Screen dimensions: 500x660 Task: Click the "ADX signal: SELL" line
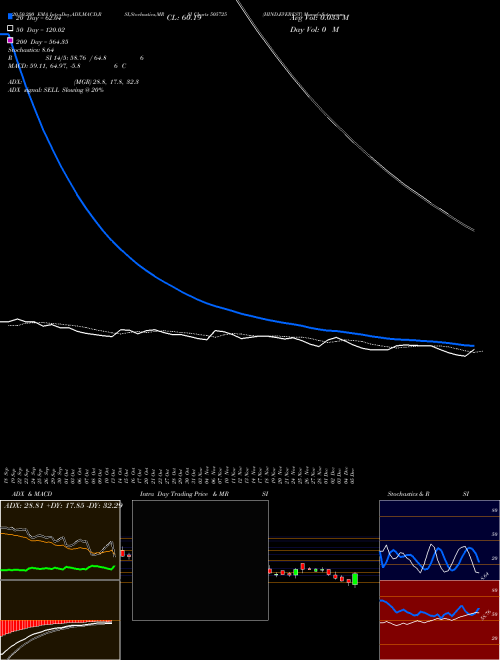coord(34,90)
